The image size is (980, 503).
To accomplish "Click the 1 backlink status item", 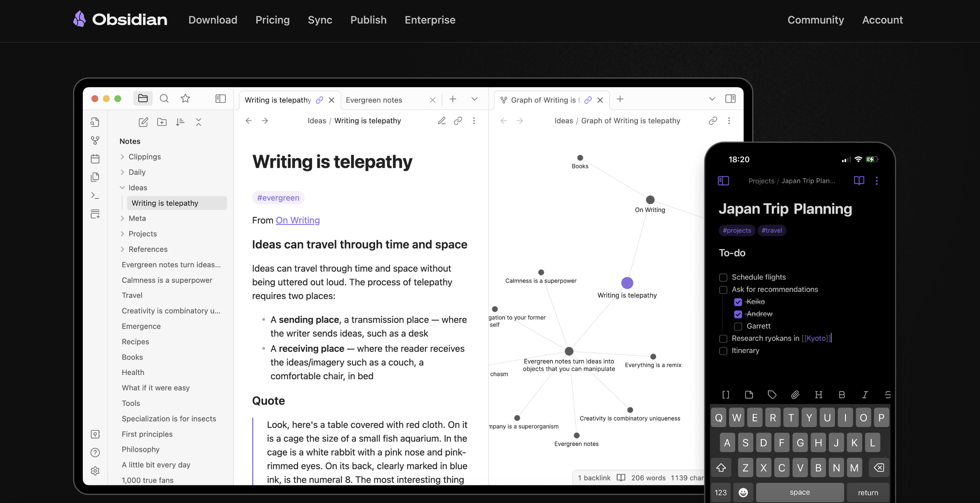I will (594, 478).
